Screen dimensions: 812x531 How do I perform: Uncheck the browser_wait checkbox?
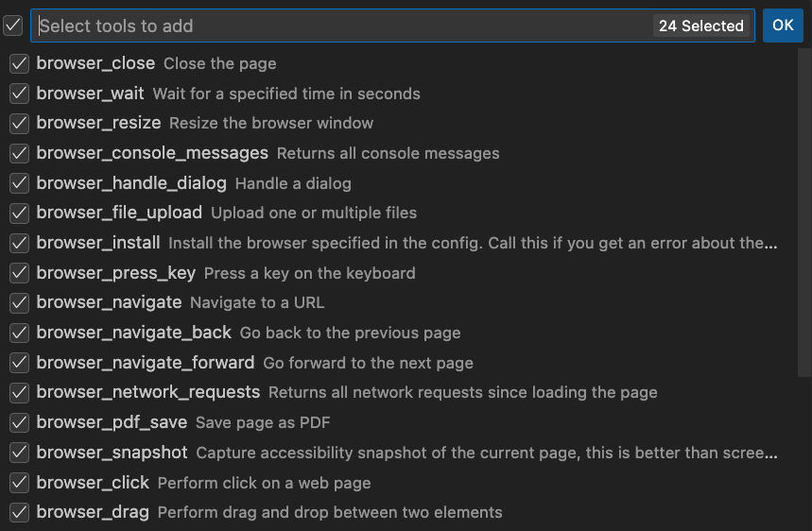19,94
